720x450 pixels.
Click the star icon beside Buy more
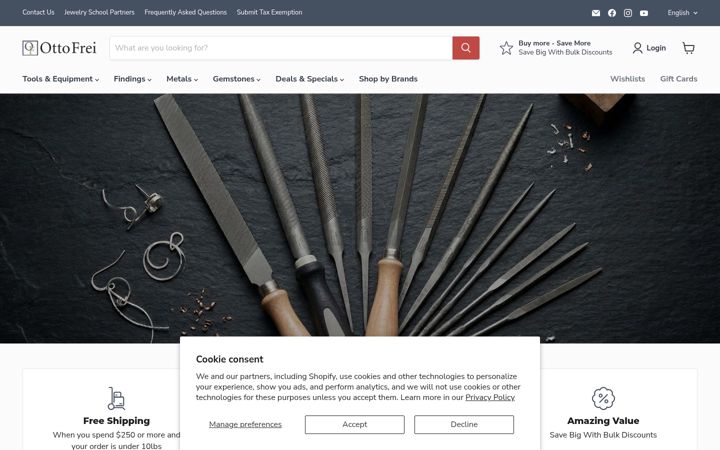[x=506, y=48]
